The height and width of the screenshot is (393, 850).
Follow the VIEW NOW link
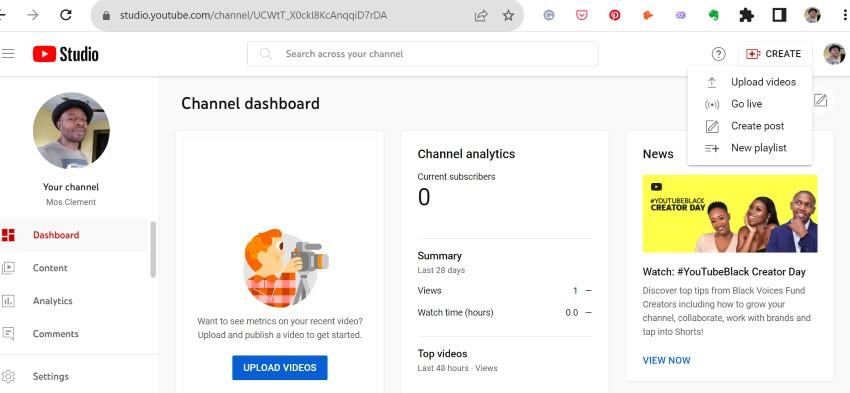click(x=666, y=360)
